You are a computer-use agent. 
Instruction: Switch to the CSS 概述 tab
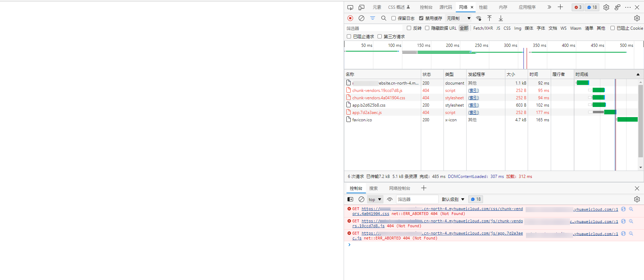pos(399,7)
